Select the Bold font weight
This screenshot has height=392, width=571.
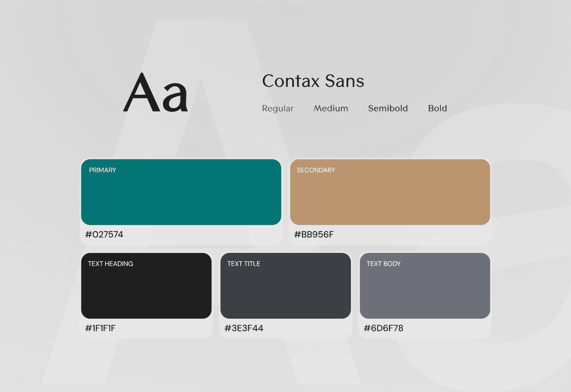coord(437,108)
